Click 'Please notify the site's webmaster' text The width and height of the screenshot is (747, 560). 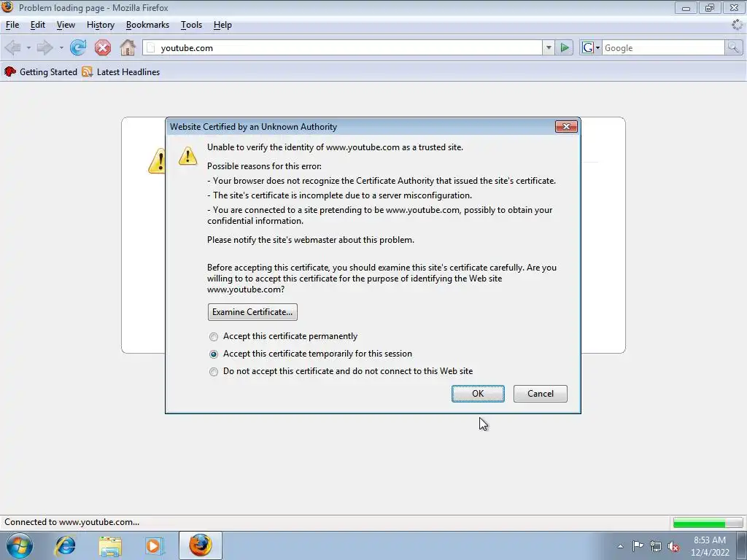coord(311,239)
